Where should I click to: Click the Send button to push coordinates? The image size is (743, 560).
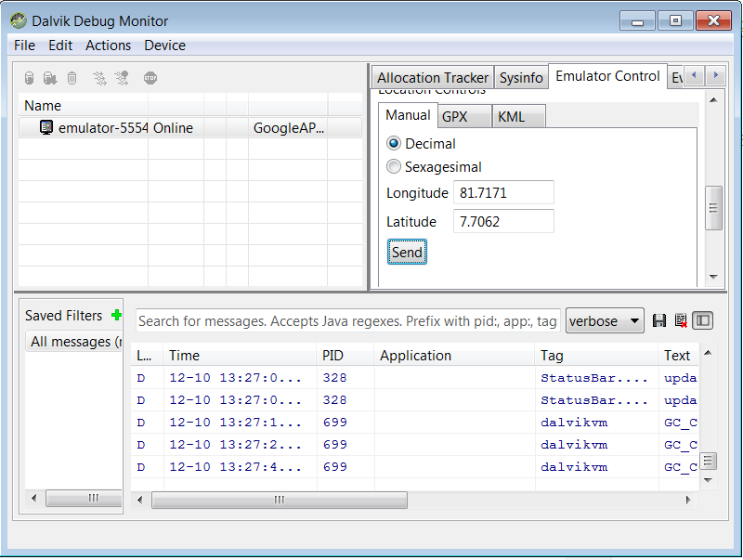[x=407, y=252]
